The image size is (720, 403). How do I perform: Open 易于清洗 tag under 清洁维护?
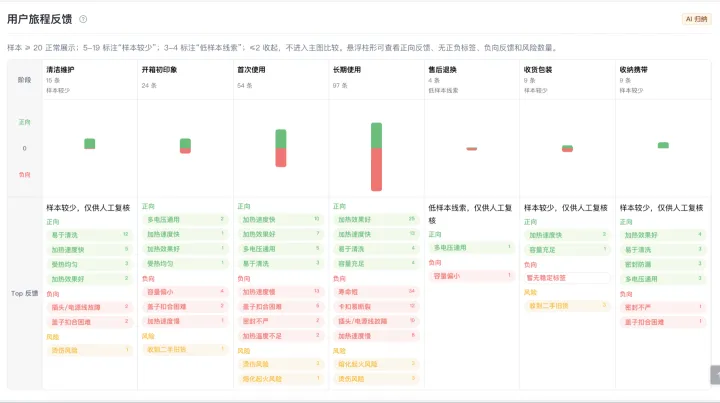click(x=90, y=235)
